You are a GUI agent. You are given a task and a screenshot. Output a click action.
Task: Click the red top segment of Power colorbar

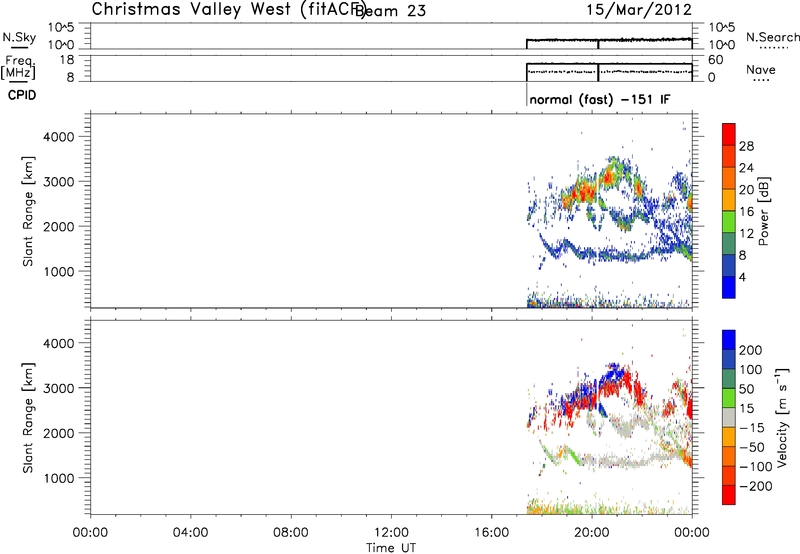pyautogui.click(x=729, y=134)
